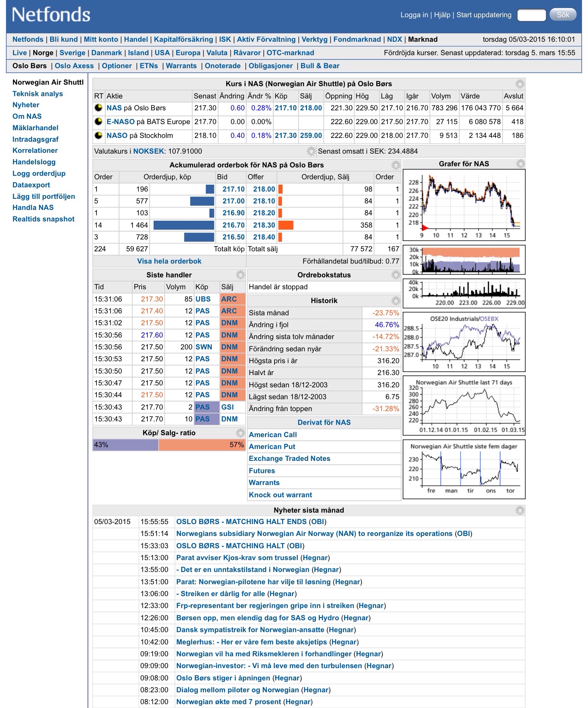
Task: Click the RT clock icon for E-NASO row
Action: click(x=98, y=121)
